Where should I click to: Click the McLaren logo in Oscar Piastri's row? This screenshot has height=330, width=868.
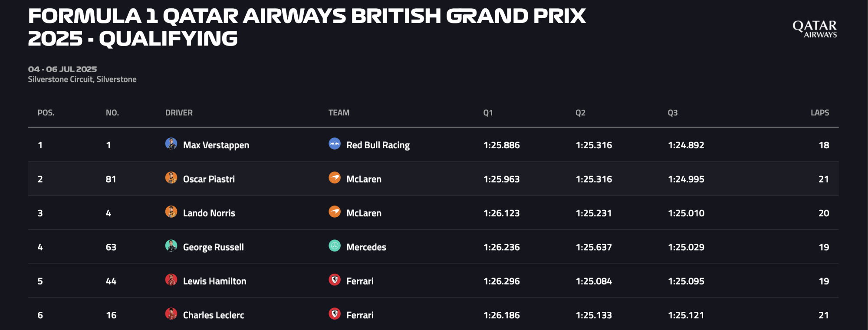335,178
